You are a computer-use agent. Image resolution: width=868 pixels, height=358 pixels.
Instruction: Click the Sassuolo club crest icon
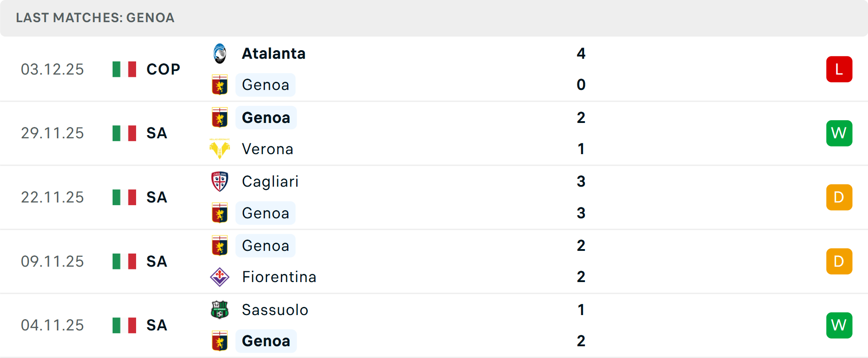click(220, 310)
